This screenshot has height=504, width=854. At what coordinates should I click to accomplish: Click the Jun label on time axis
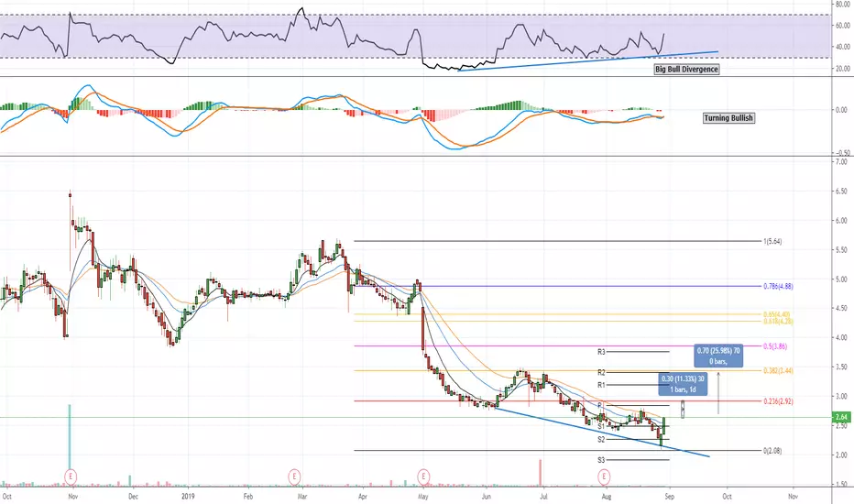point(487,497)
